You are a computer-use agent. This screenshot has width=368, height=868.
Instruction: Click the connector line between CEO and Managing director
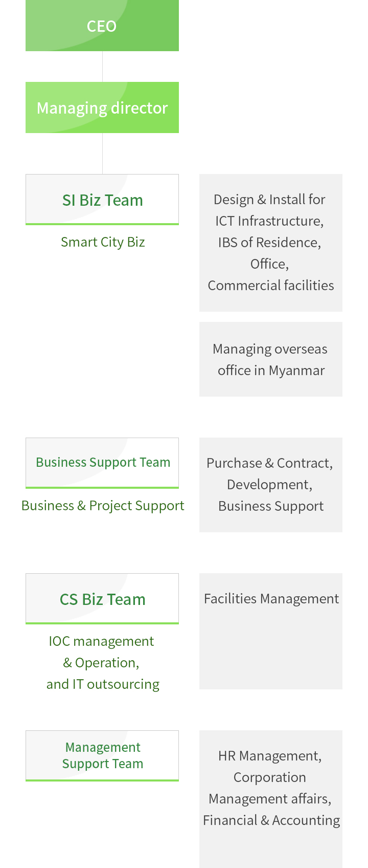pos(102,67)
